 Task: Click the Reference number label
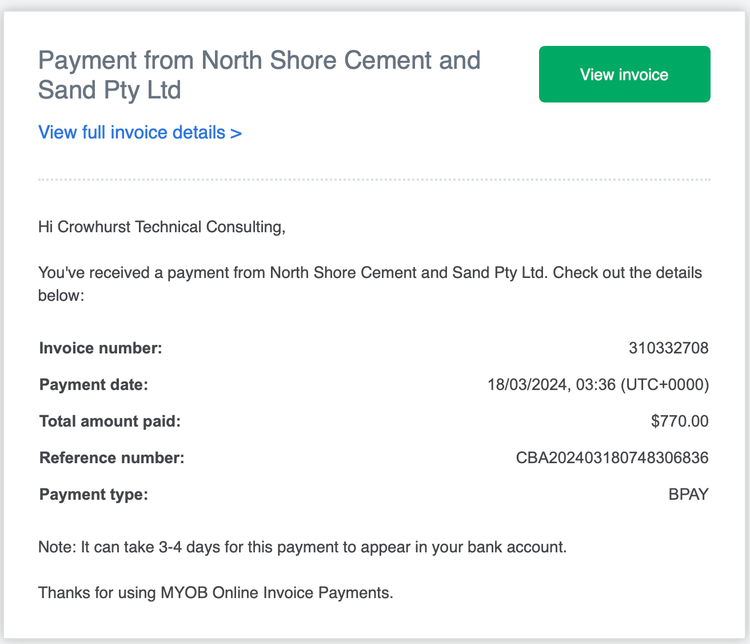coord(112,458)
